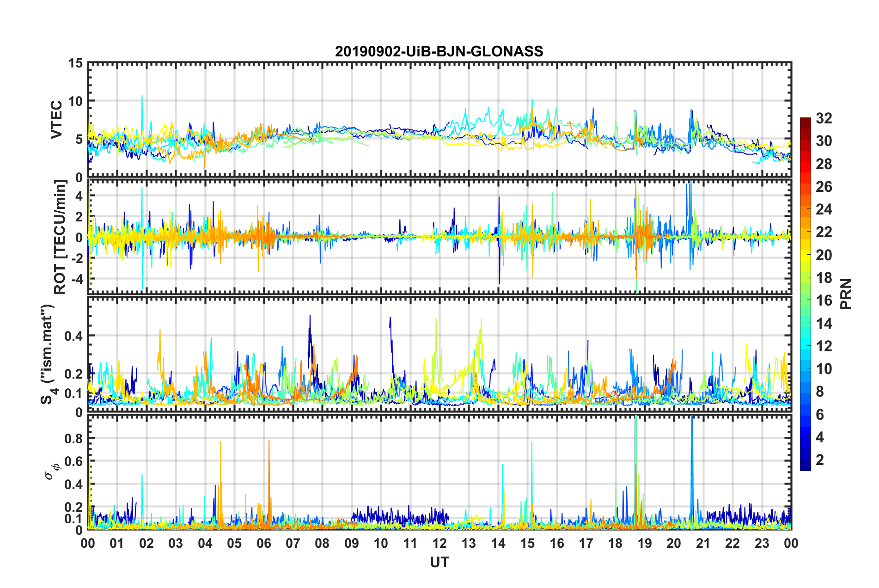Select colorbar tick label 20

click(x=824, y=255)
